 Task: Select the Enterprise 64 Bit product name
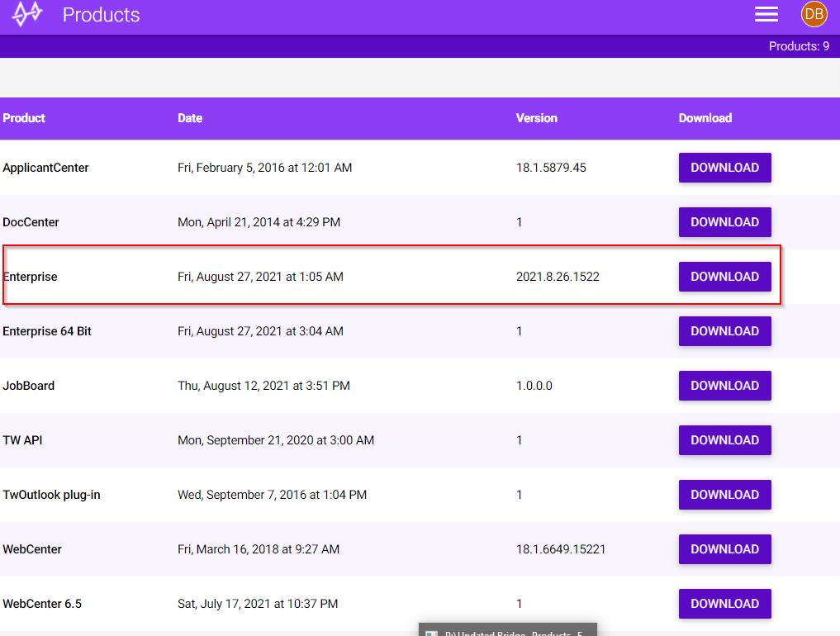pyautogui.click(x=47, y=332)
